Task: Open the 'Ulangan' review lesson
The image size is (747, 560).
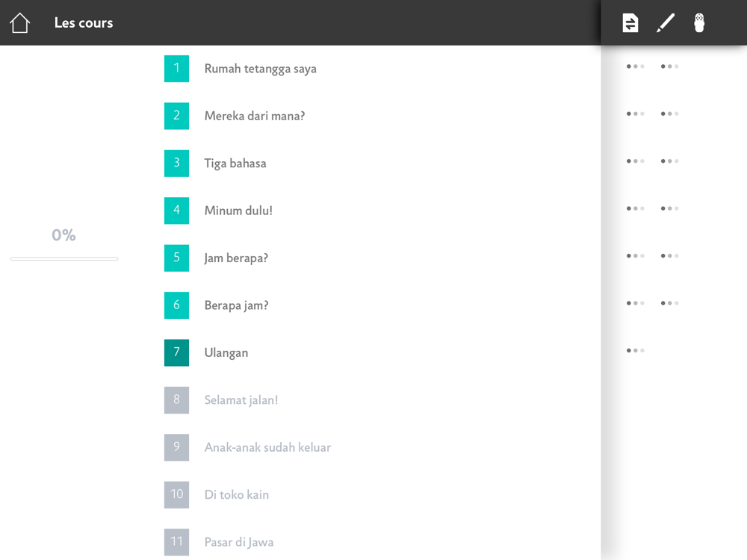Action: click(226, 352)
